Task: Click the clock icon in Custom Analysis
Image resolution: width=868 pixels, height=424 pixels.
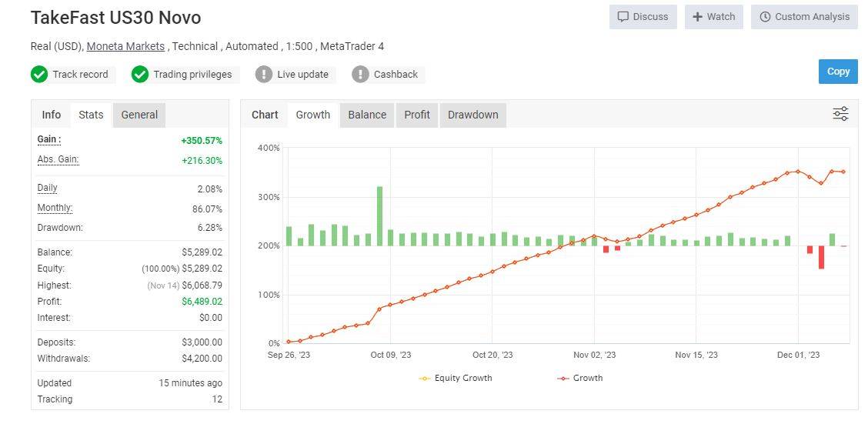Action: pos(765,17)
